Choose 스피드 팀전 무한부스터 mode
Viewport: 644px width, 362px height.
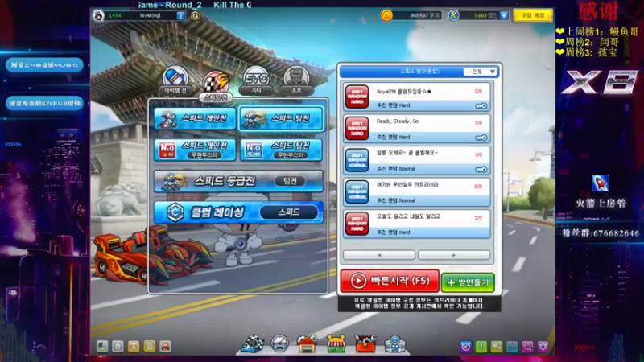point(281,150)
